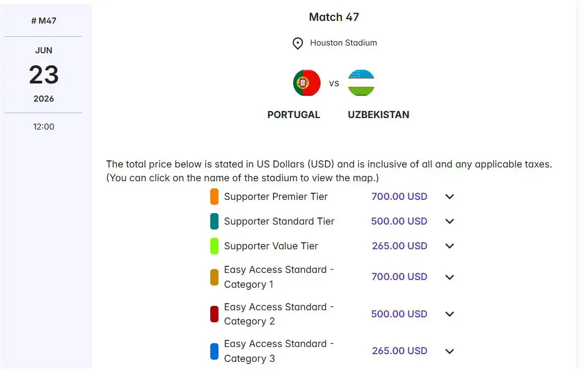Click the teal Supporter Standard Tier swatch

[214, 221]
